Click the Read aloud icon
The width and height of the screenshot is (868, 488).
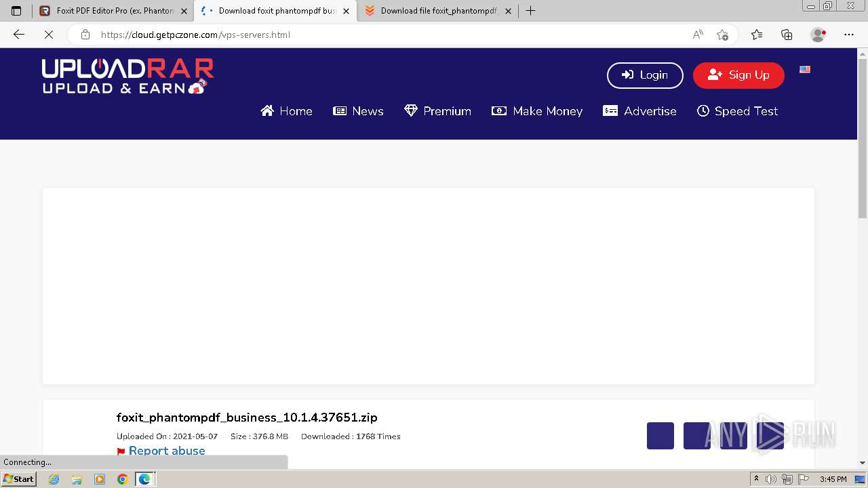click(x=698, y=35)
